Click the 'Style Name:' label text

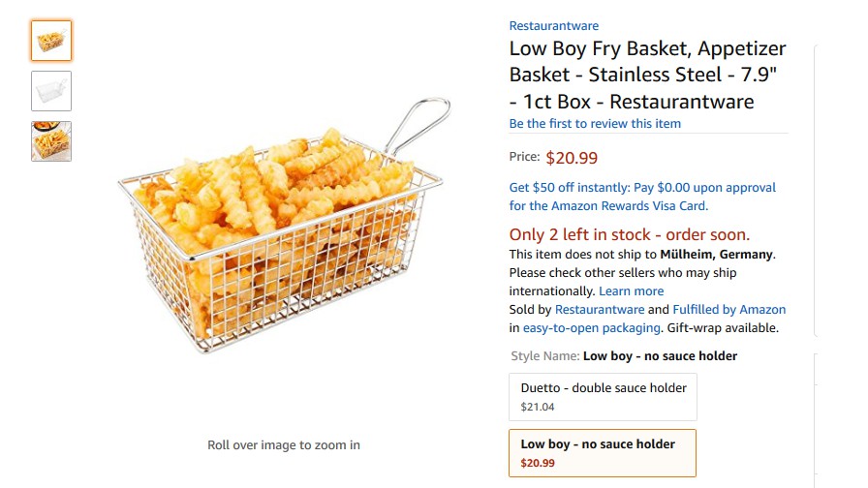(x=544, y=356)
